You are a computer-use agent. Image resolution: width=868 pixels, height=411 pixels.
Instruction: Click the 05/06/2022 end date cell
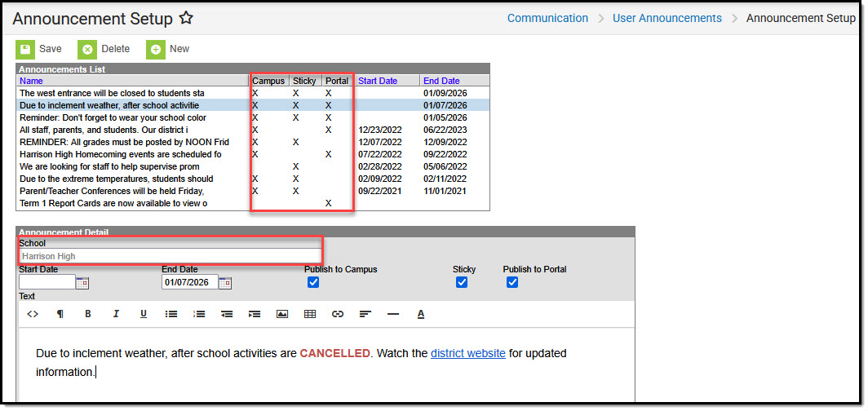tap(445, 166)
